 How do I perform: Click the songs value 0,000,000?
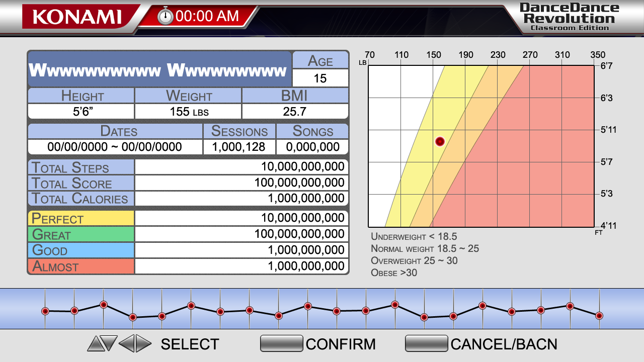(x=312, y=147)
